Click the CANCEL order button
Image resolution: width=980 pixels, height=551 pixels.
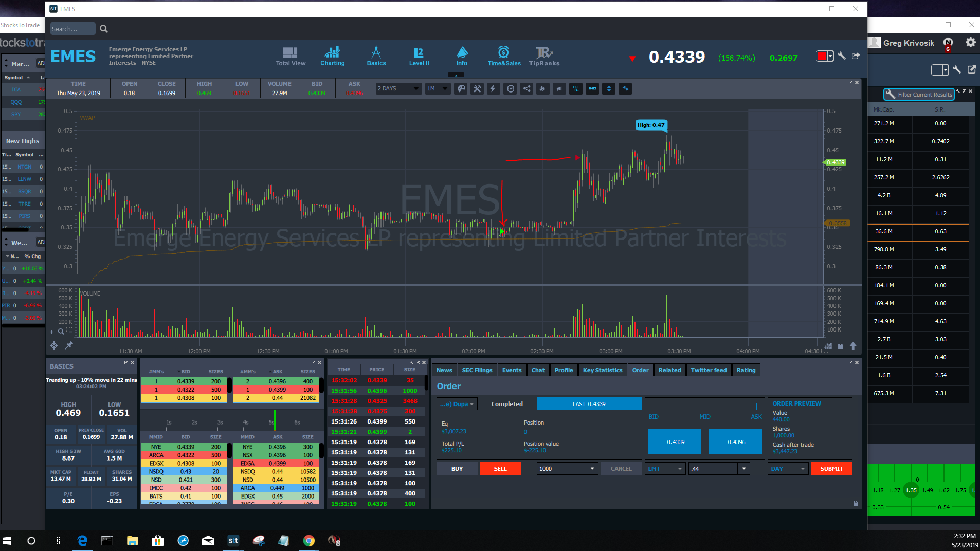621,469
